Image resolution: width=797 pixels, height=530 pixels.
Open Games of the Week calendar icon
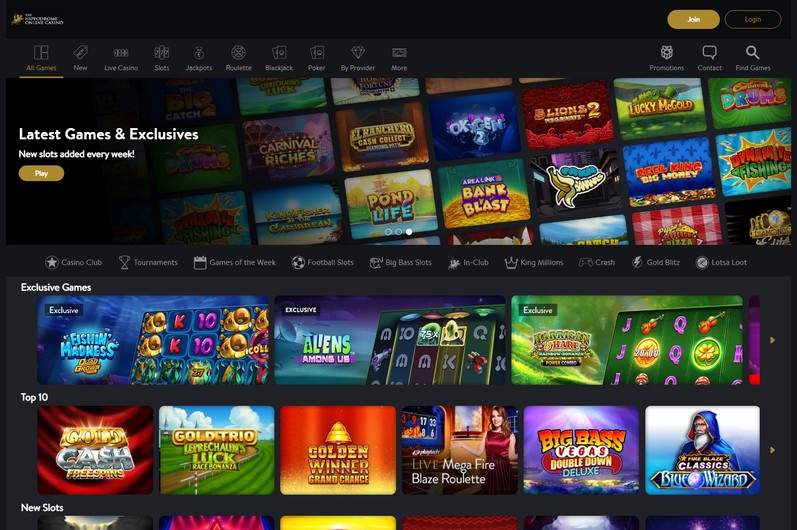[200, 262]
